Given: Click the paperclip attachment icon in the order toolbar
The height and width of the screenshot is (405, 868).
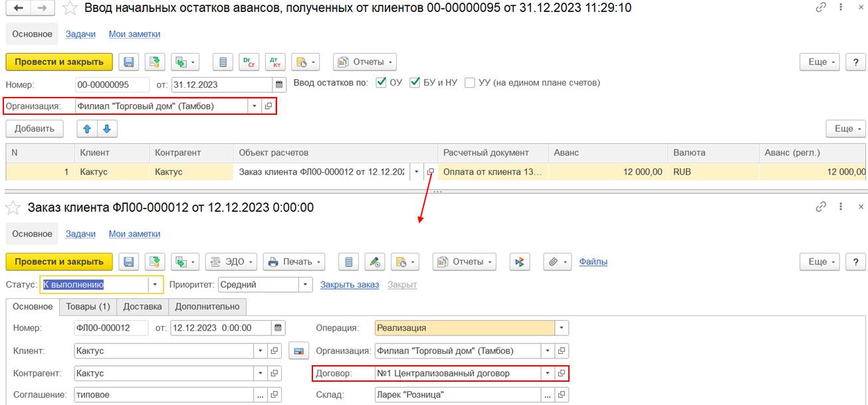Looking at the screenshot, I should pyautogui.click(x=554, y=262).
